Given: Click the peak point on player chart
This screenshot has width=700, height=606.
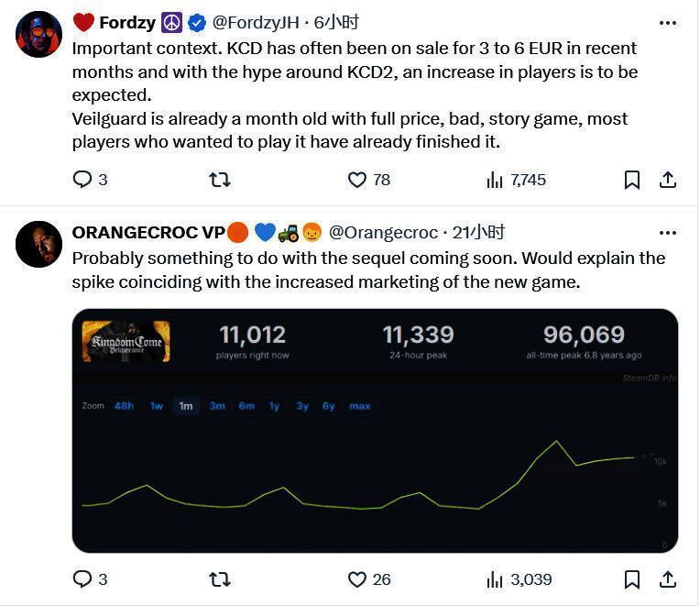Looking at the screenshot, I should pyautogui.click(x=556, y=442).
